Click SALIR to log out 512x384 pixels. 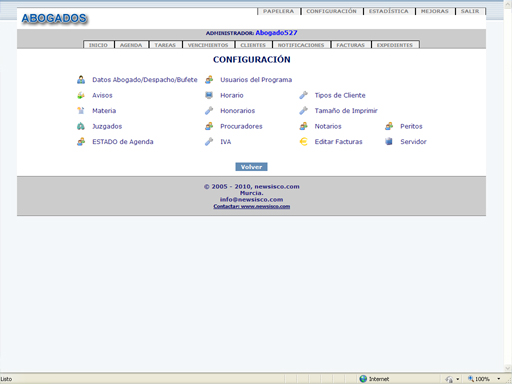tap(470, 11)
